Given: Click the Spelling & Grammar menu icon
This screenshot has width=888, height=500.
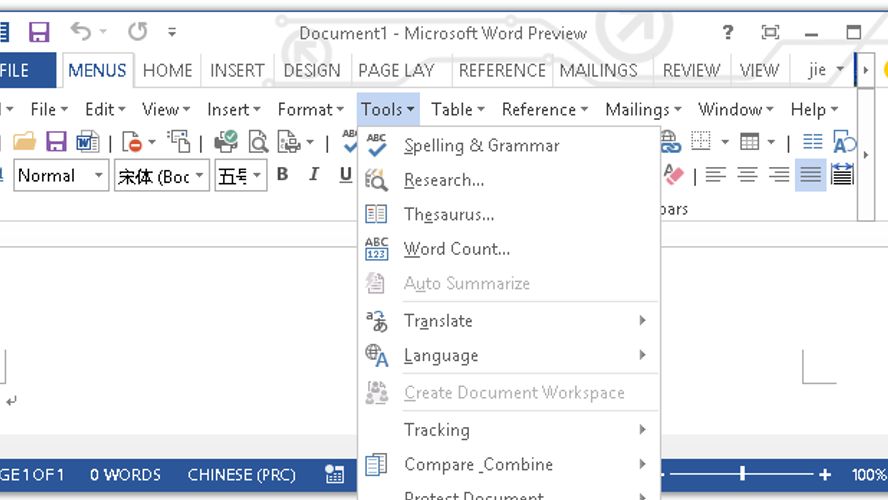Looking at the screenshot, I should coord(376,145).
